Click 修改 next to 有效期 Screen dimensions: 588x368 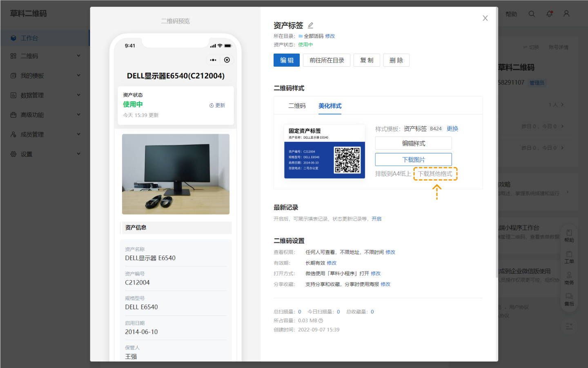tap(332, 263)
